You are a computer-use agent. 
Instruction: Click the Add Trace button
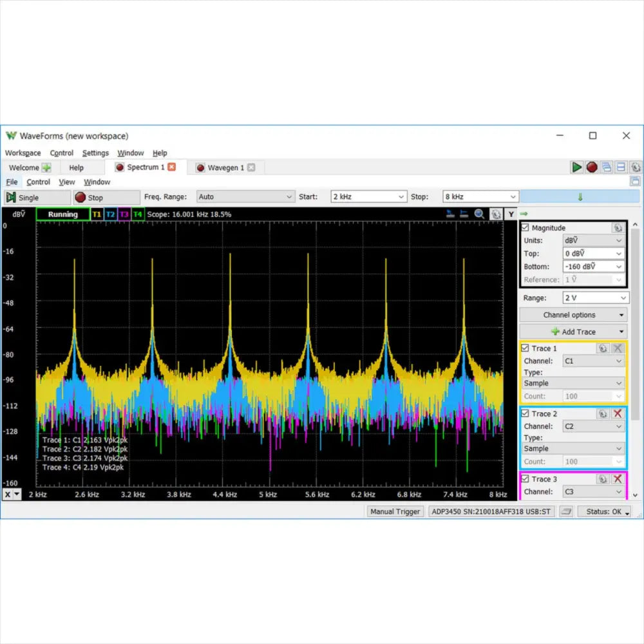[573, 332]
